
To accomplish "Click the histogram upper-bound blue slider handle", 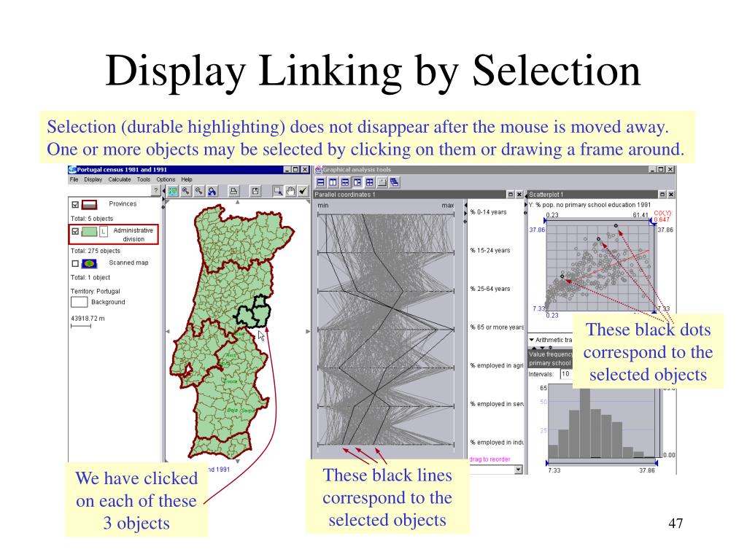I will click(657, 463).
